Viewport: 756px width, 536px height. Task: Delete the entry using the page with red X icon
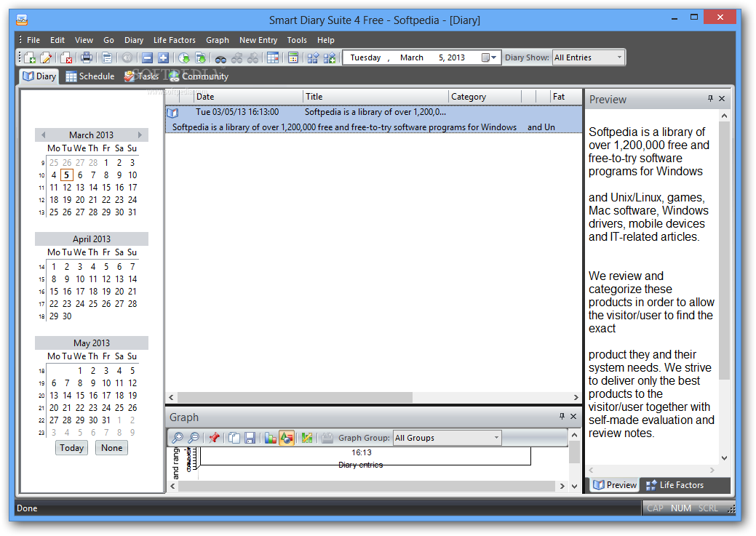(x=66, y=58)
